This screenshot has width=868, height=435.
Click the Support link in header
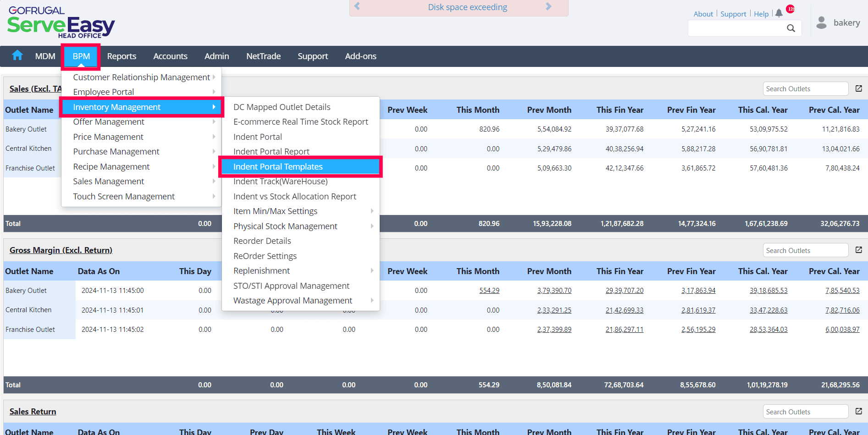pos(733,14)
